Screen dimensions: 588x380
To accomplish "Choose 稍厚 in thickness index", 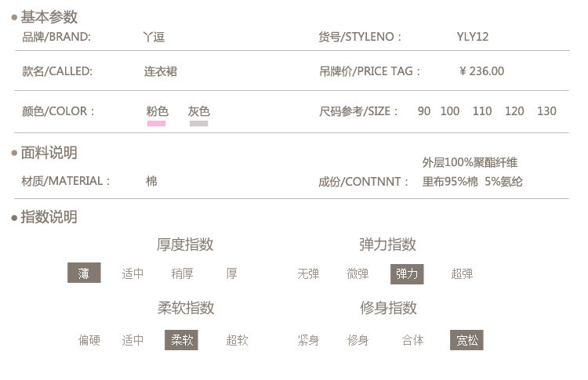I will click(182, 273).
